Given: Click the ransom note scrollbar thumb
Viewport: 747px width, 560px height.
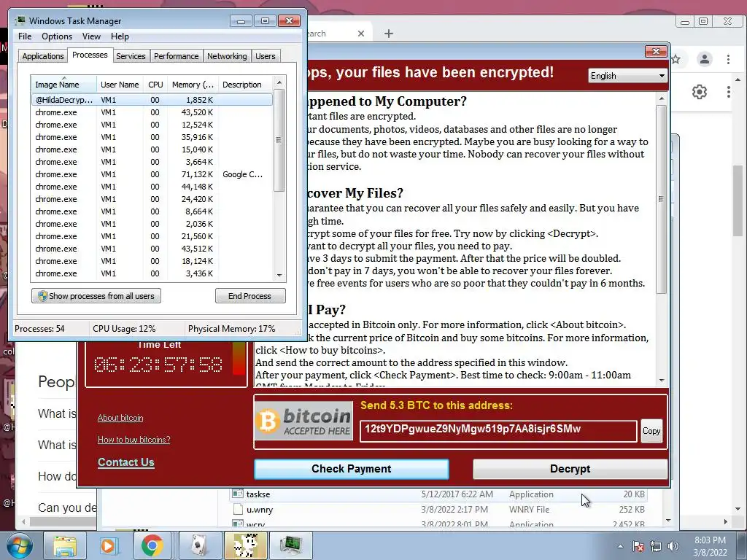Looking at the screenshot, I should click(x=661, y=199).
